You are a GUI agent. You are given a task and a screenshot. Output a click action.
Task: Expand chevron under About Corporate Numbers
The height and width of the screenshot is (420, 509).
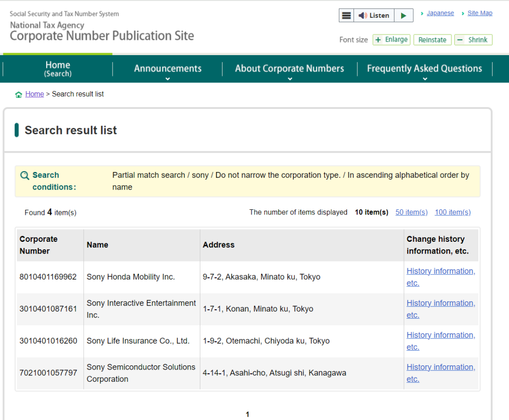coord(290,79)
